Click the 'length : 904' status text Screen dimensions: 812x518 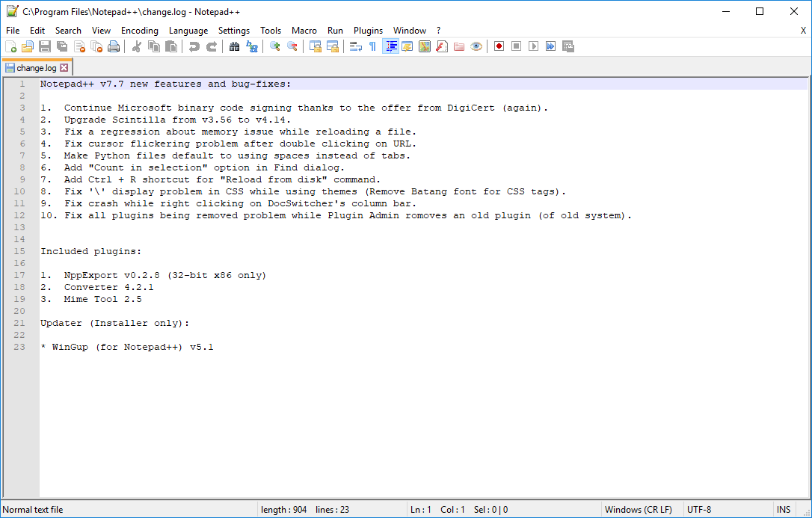point(284,510)
